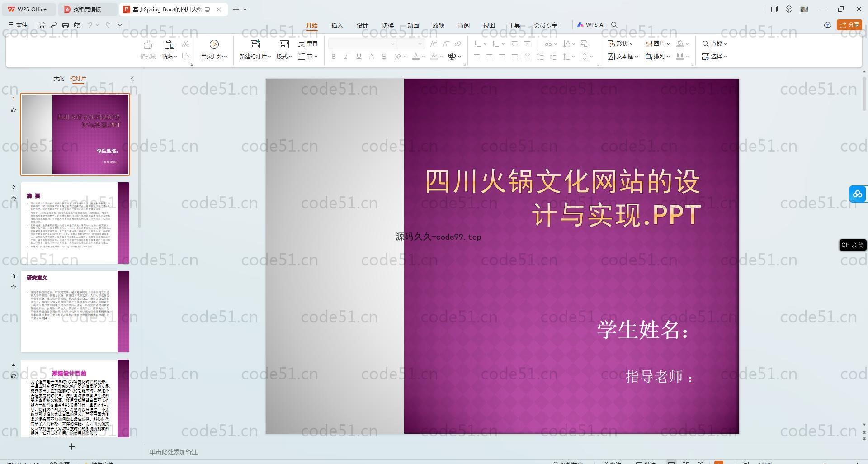Switch to the 审阅 ribbon tab

(x=464, y=25)
